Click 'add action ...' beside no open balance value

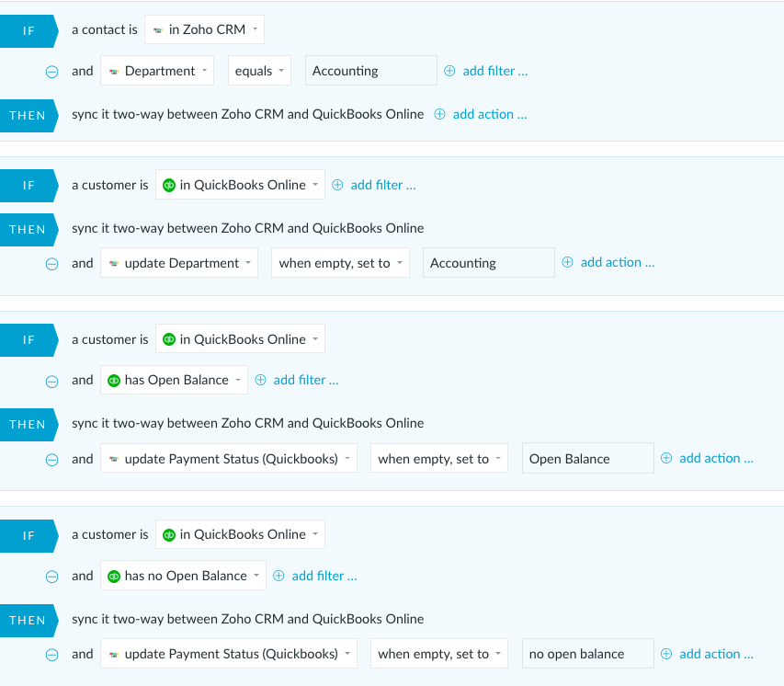coord(717,654)
